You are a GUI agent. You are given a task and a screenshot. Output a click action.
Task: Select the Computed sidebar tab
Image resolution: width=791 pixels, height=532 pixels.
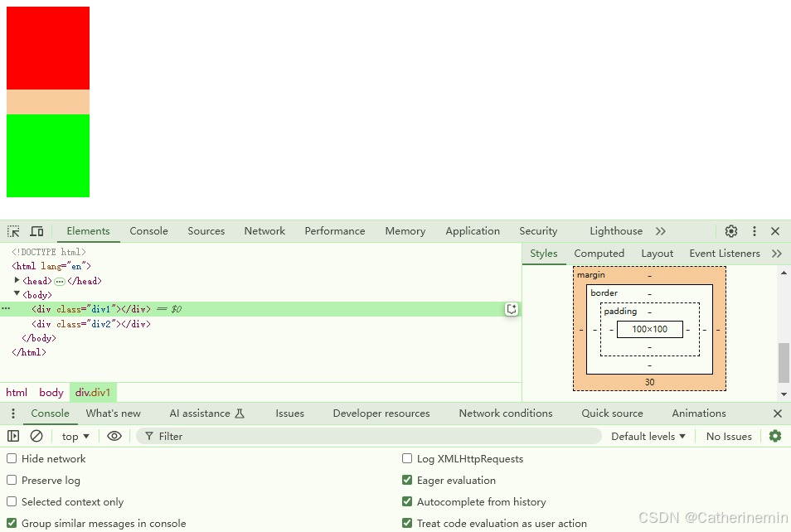(599, 254)
